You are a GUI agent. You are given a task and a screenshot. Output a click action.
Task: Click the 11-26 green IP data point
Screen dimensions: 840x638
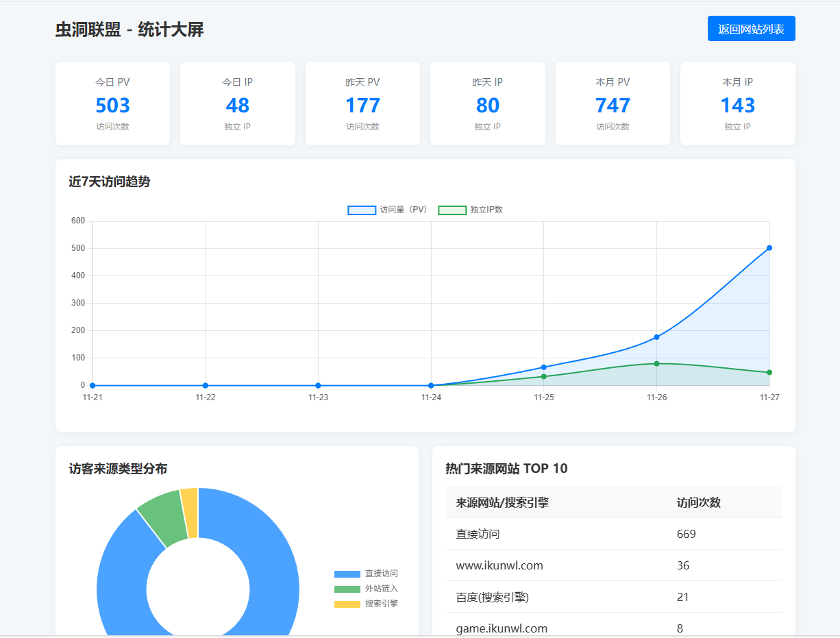coord(656,364)
